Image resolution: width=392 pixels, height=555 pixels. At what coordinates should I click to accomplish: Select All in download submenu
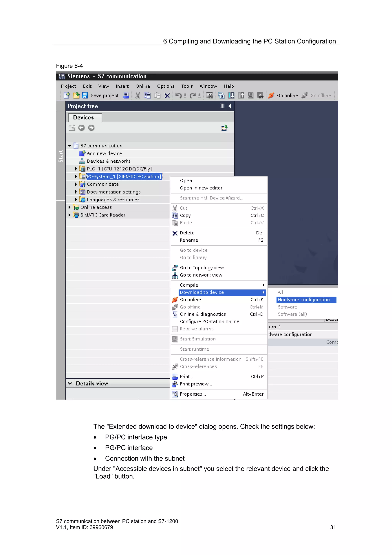pyautogui.click(x=280, y=292)
